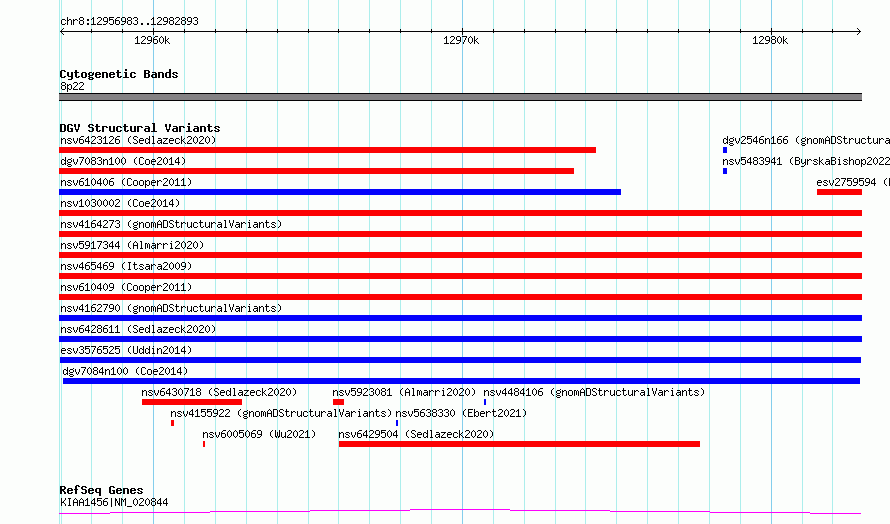Open nsv5483941 (ByrskaBishop2022) label

pos(806,161)
